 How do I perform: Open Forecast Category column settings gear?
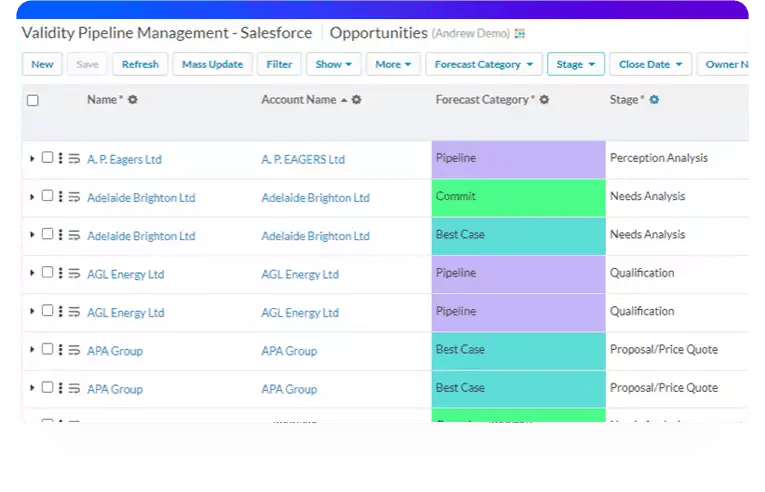(544, 100)
